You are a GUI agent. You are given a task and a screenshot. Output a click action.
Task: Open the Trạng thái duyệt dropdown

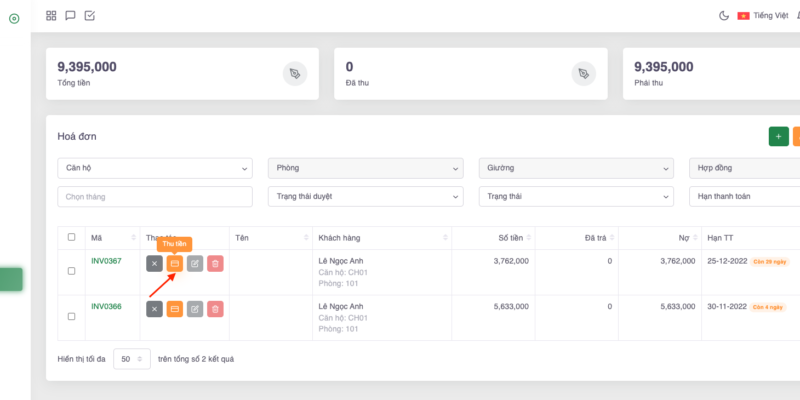coord(365,196)
